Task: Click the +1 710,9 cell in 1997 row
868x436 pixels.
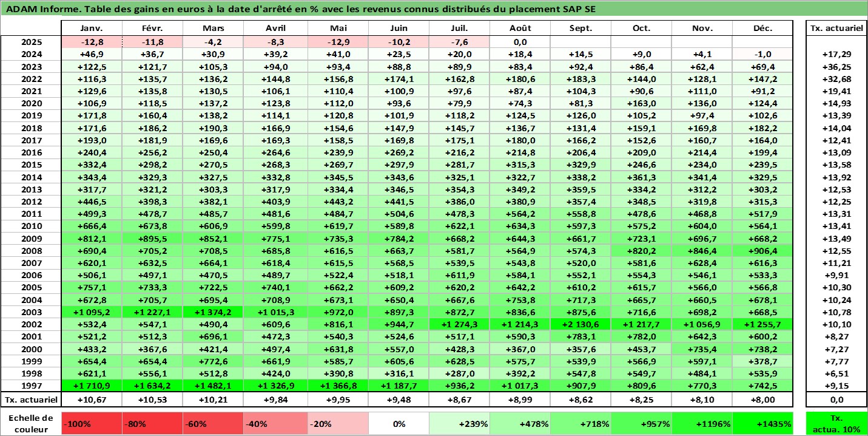Action: (92, 386)
